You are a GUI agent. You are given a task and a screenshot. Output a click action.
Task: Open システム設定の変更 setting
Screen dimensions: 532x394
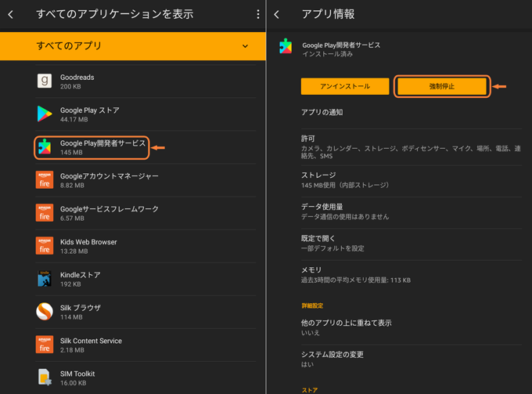click(x=412, y=359)
